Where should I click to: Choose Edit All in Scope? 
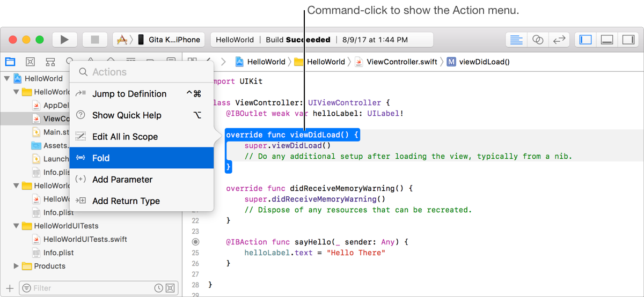[x=142, y=137]
